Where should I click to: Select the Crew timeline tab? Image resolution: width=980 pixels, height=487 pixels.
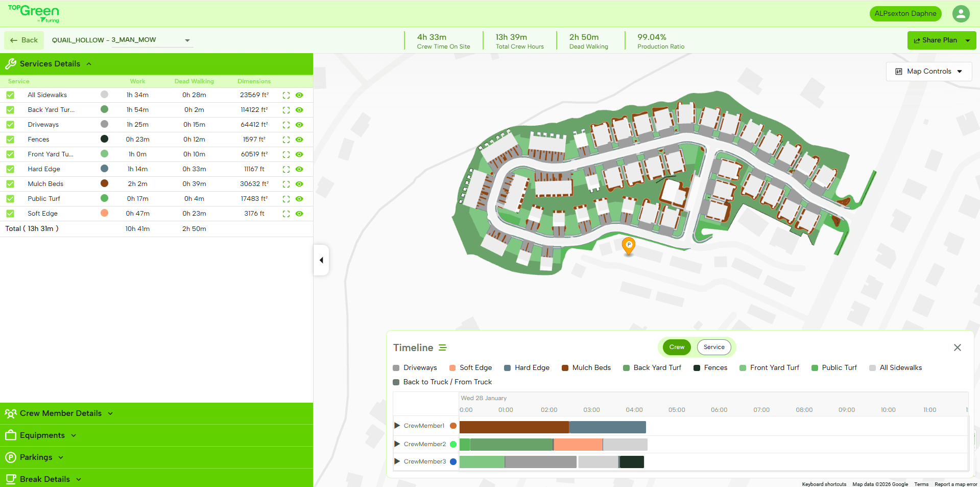[677, 347]
